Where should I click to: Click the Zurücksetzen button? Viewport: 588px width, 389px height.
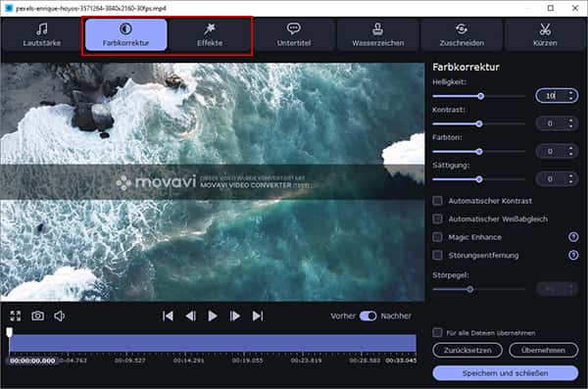[x=467, y=350]
